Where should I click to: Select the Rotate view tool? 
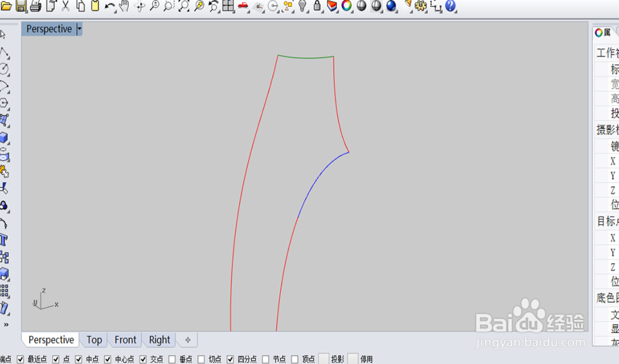pyautogui.click(x=139, y=6)
